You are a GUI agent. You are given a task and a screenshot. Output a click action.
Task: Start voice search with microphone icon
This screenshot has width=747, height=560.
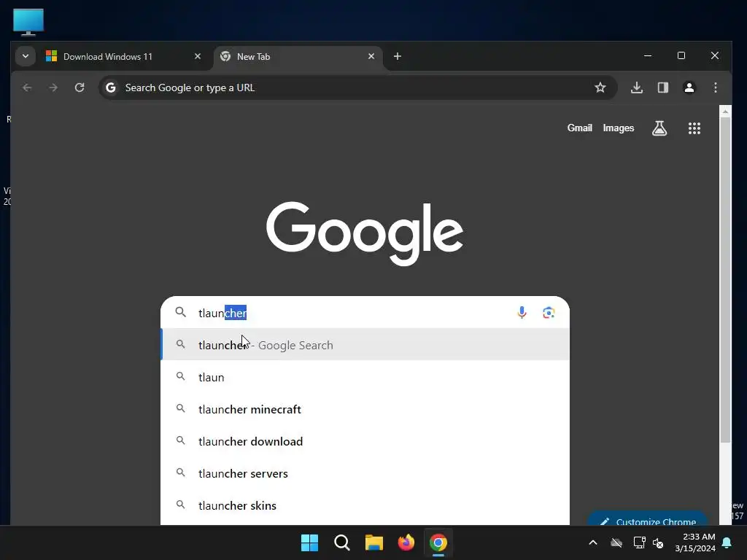point(522,312)
